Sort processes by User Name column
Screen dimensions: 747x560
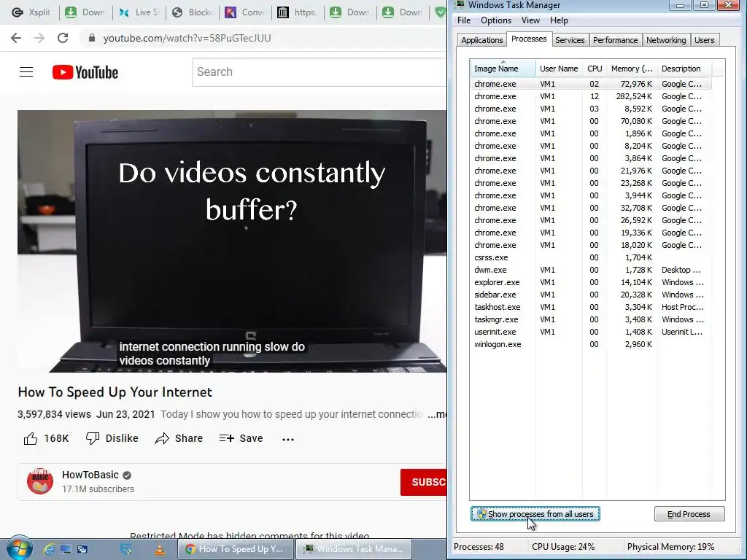tap(559, 68)
